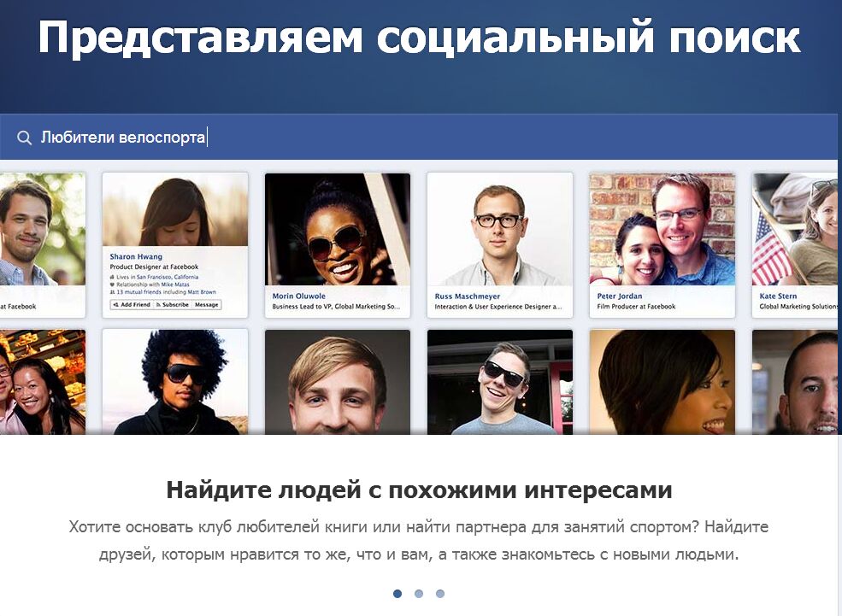Click "Film Producer at Facebook" caption
Image resolution: width=842 pixels, height=616 pixels.
[x=636, y=307]
